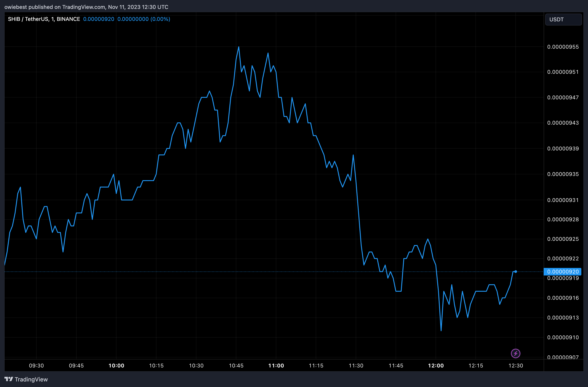Click the 0.00000939 price axis label
Screen dimensions: 588x387
click(x=563, y=148)
